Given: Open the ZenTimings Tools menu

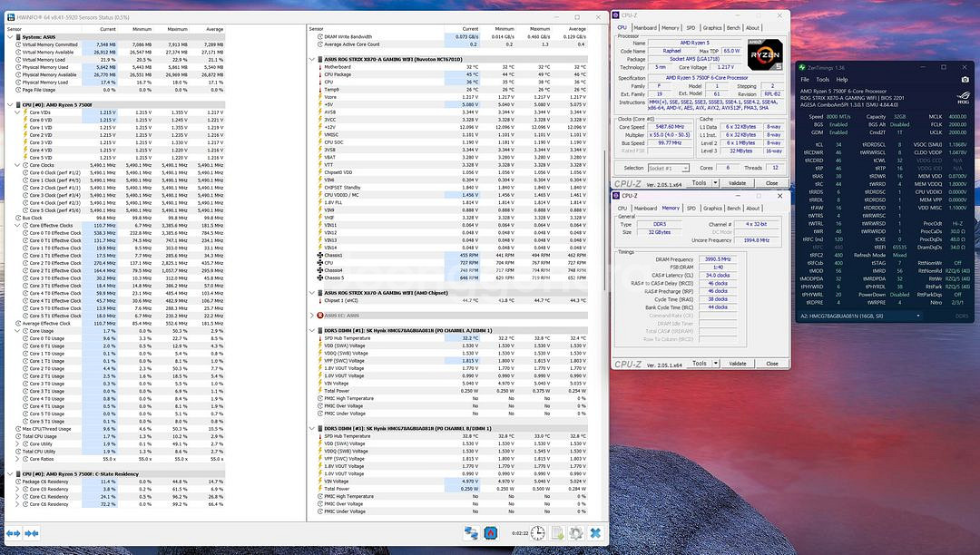Looking at the screenshot, I should point(825,79).
